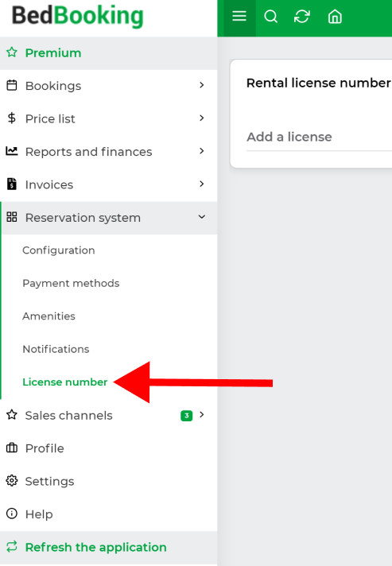The height and width of the screenshot is (566, 392).
Task: Click the Settings gear icon
Action: pos(12,481)
